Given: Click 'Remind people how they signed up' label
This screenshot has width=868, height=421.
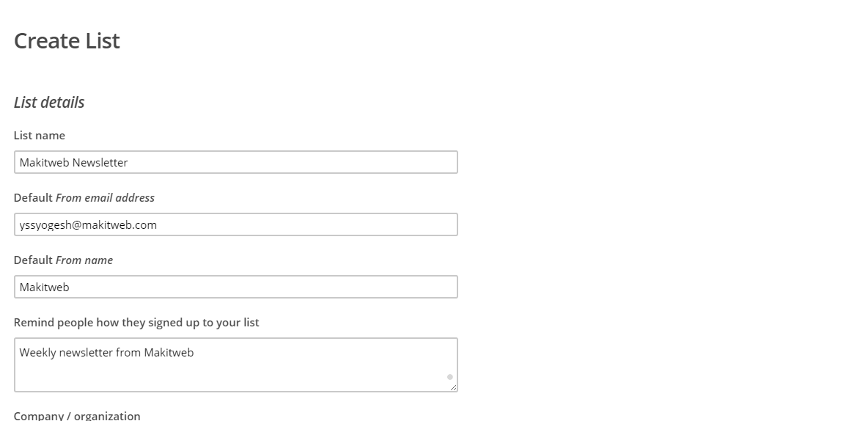Looking at the screenshot, I should tap(136, 323).
